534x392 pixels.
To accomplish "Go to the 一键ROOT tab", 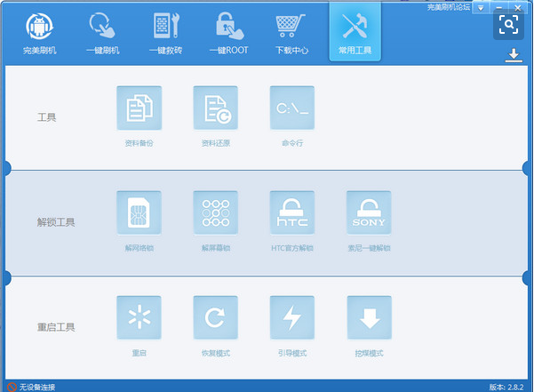I will [229, 34].
